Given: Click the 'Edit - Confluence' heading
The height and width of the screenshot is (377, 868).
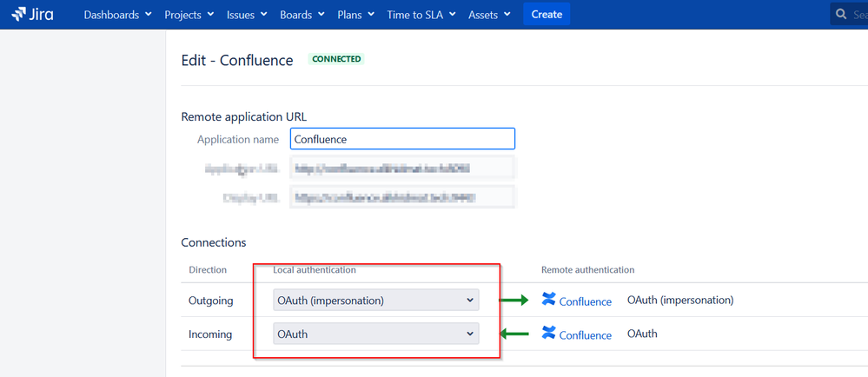Looking at the screenshot, I should [237, 60].
